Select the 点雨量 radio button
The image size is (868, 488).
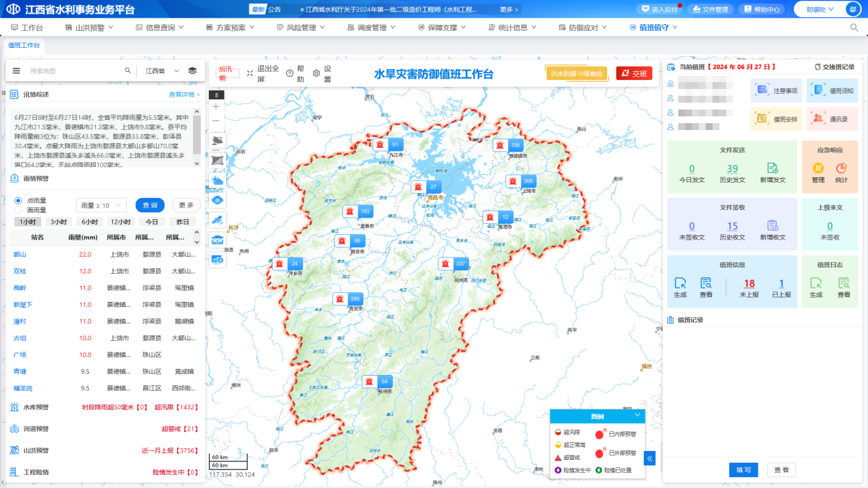[18, 201]
